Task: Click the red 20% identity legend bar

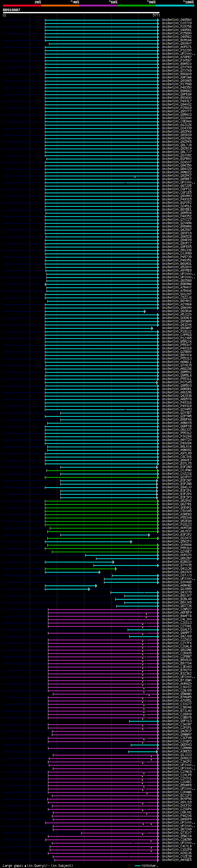Action: click(x=22, y=6)
